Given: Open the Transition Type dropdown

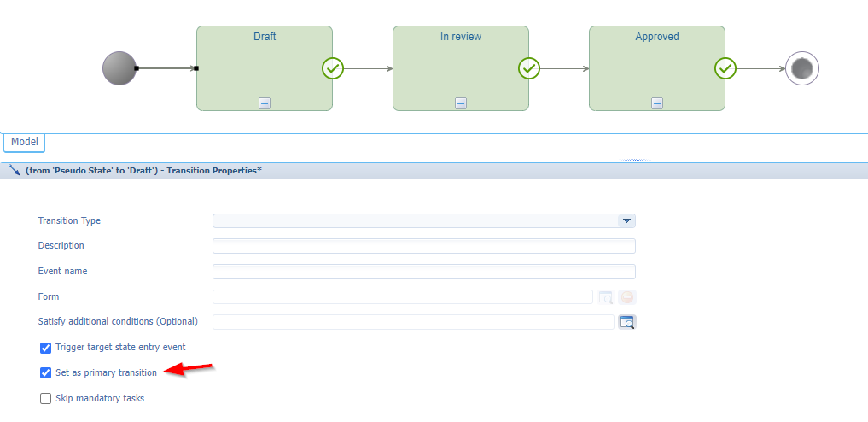Looking at the screenshot, I should point(626,221).
